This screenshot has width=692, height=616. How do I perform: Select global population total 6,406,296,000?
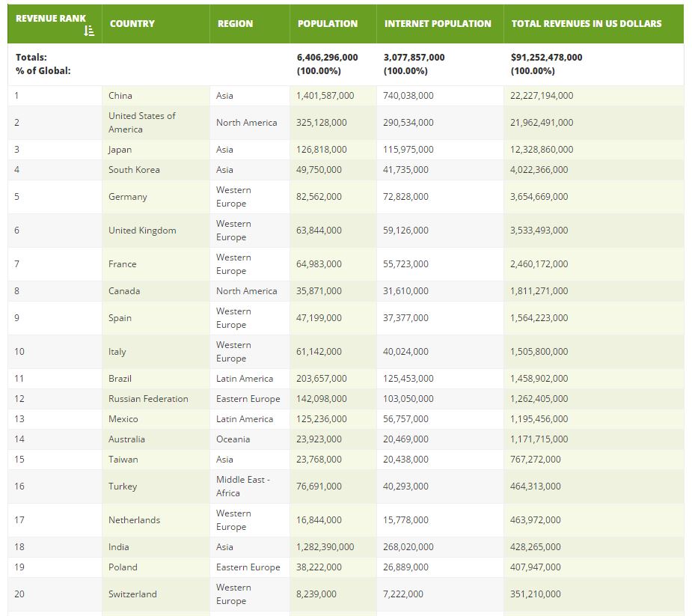coord(327,58)
